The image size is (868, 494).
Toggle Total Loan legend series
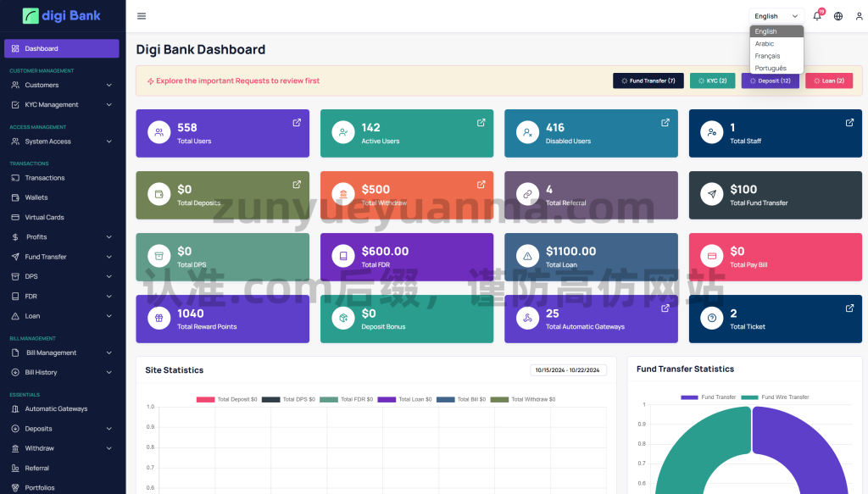tap(404, 399)
